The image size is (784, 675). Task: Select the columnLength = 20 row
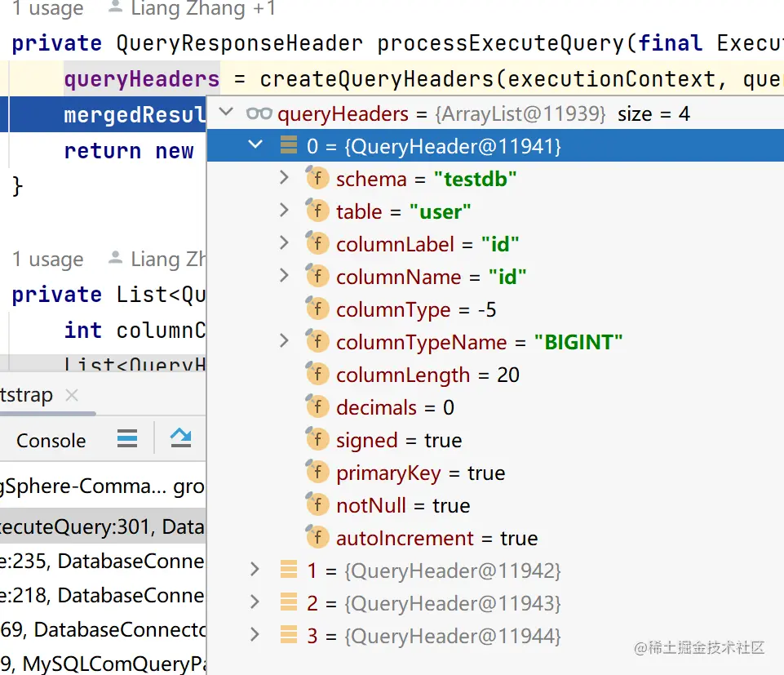(495, 375)
